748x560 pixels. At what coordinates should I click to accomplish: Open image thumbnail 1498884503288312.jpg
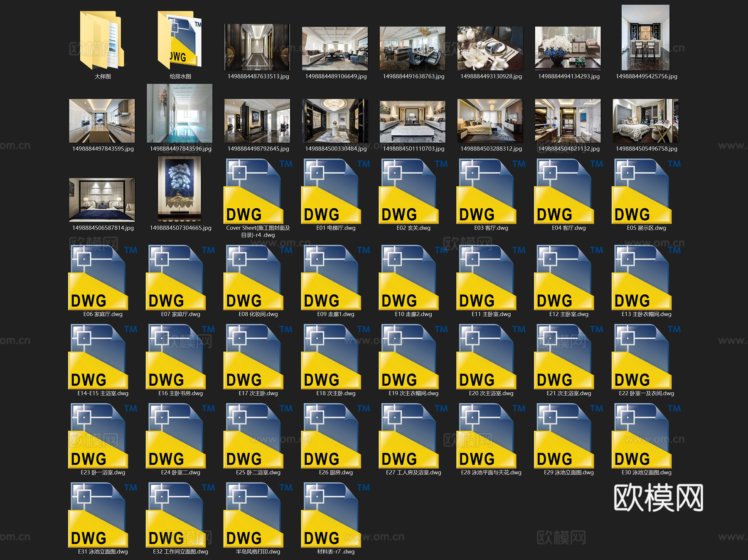[x=490, y=121]
